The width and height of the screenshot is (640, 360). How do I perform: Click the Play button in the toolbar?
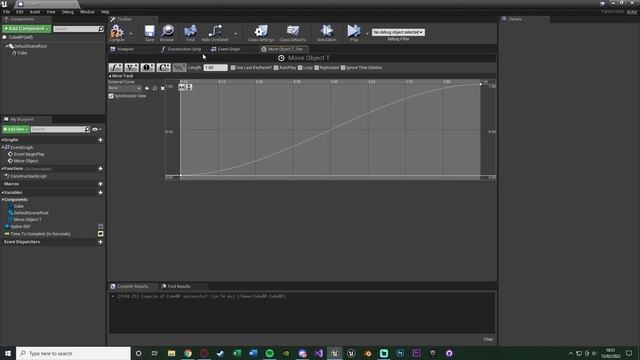pos(354,33)
